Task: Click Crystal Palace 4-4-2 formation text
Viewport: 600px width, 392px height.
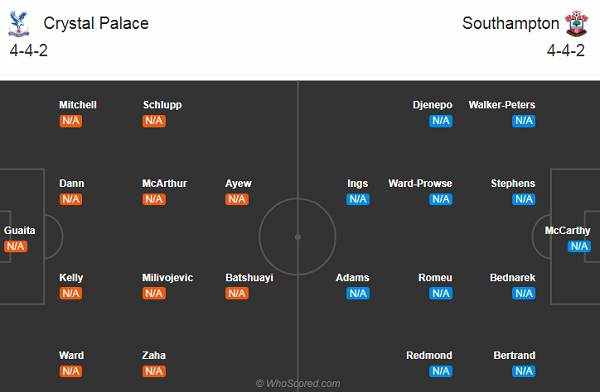Action: tap(29, 51)
